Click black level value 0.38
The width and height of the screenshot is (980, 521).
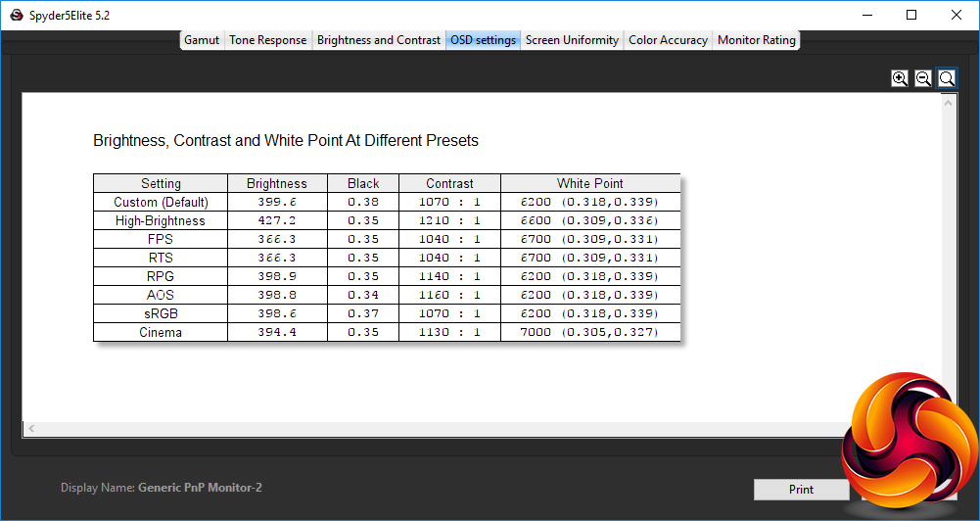coord(363,202)
